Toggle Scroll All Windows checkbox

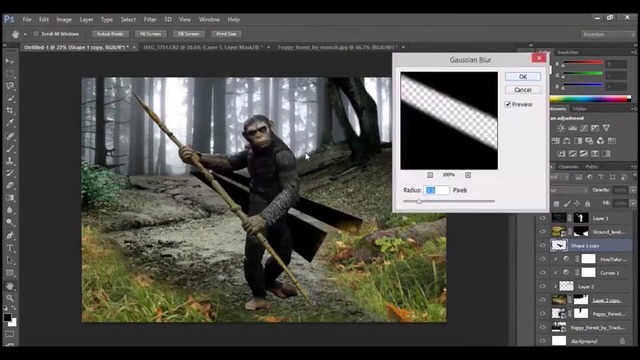(36, 34)
